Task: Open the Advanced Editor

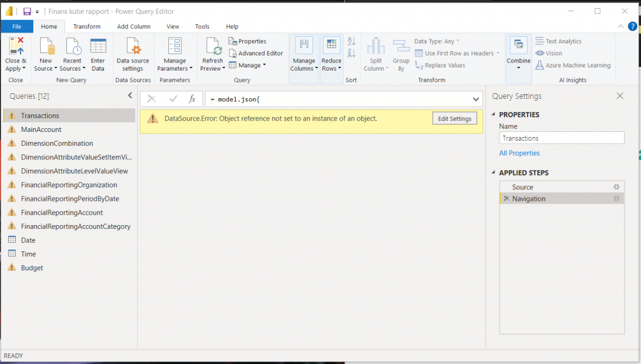Action: pyautogui.click(x=256, y=53)
